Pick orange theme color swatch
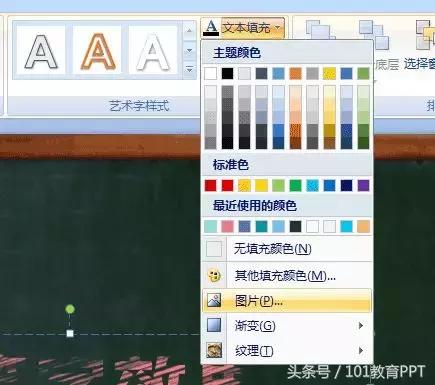Image resolution: width=435 pixels, height=385 pixels. tap(295, 74)
